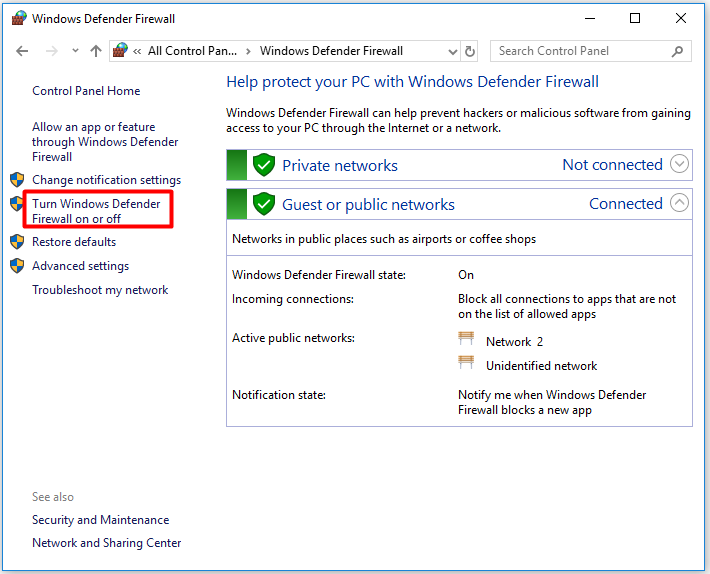This screenshot has width=710, height=574.
Task: Click Windows Defender Firewall breadcrumb segment
Action: (331, 51)
